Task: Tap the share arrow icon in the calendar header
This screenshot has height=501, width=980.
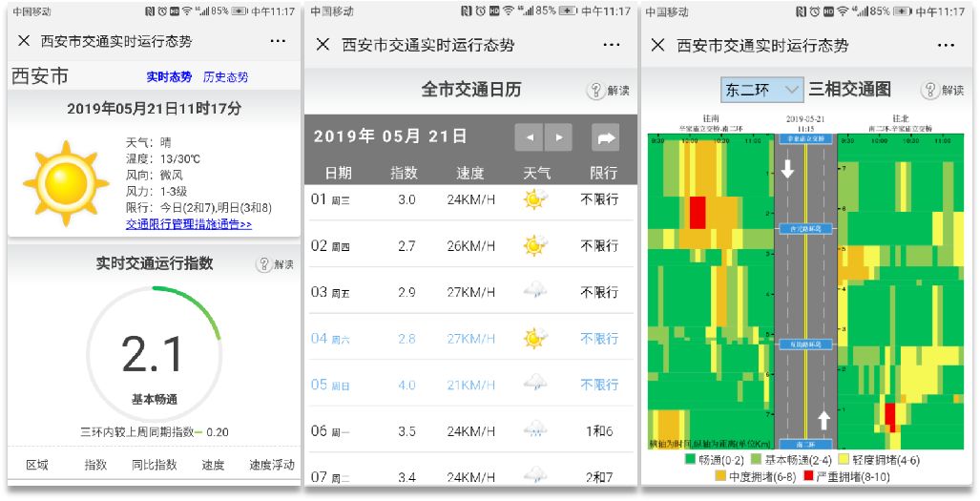Action: tap(606, 138)
